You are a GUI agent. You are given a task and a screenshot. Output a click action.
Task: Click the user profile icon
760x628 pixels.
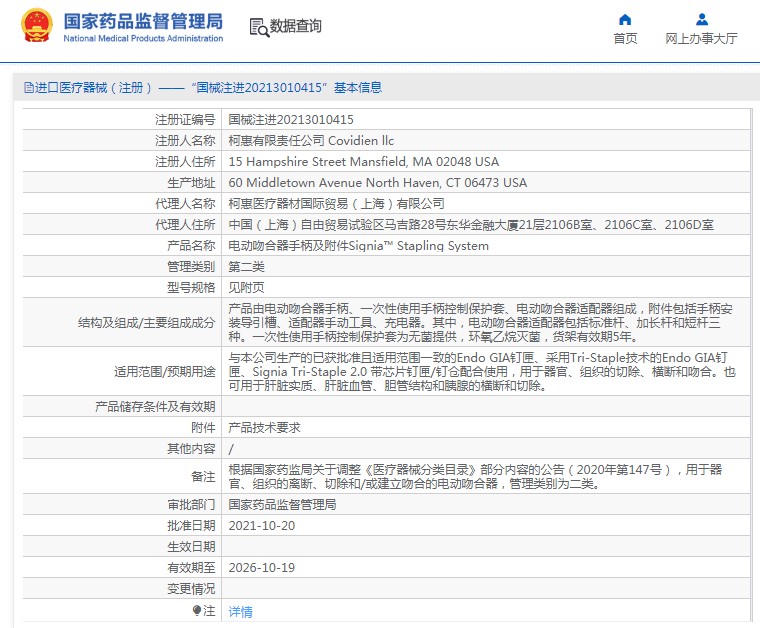click(701, 19)
